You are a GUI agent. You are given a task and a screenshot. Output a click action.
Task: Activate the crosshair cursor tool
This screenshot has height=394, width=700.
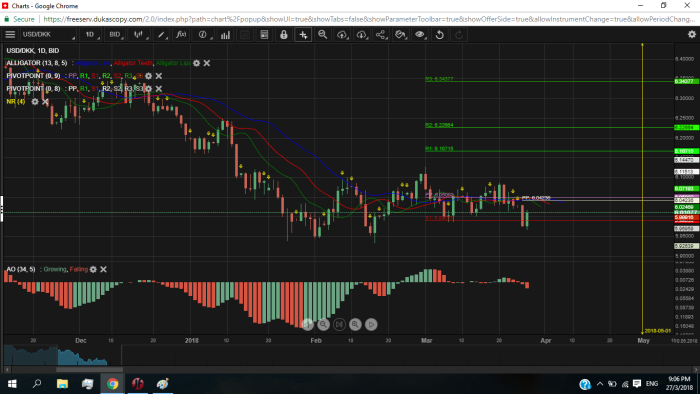(303, 34)
